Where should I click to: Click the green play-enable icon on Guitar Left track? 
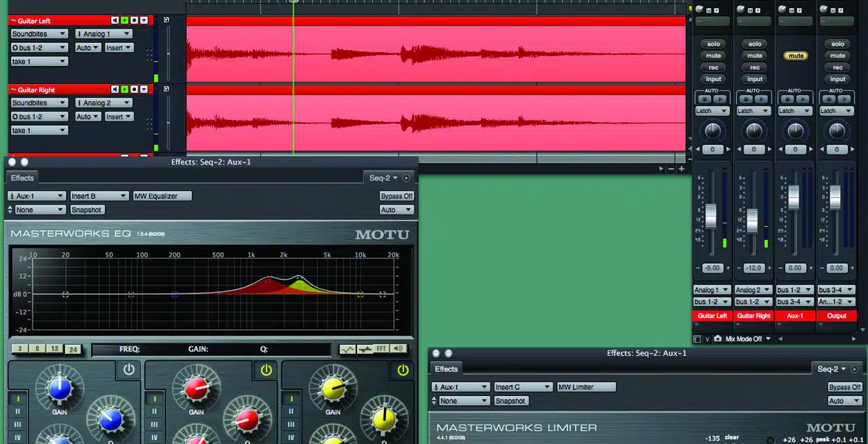tap(125, 21)
